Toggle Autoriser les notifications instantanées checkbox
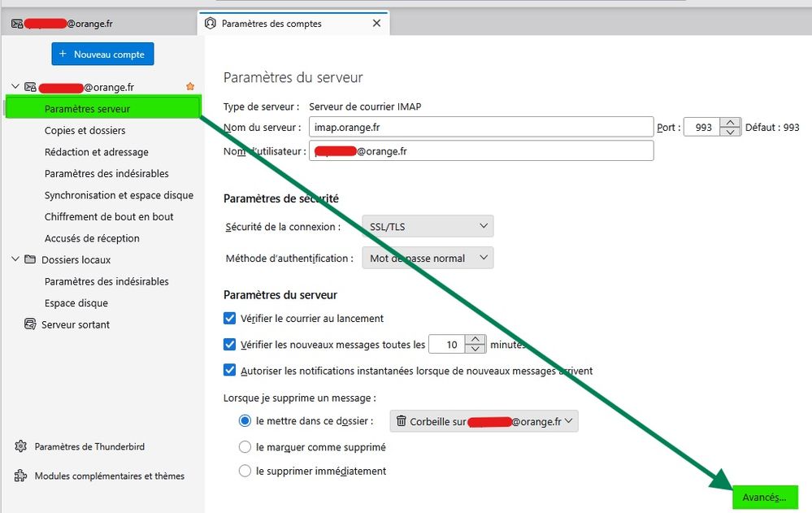The image size is (812, 513). (x=229, y=370)
